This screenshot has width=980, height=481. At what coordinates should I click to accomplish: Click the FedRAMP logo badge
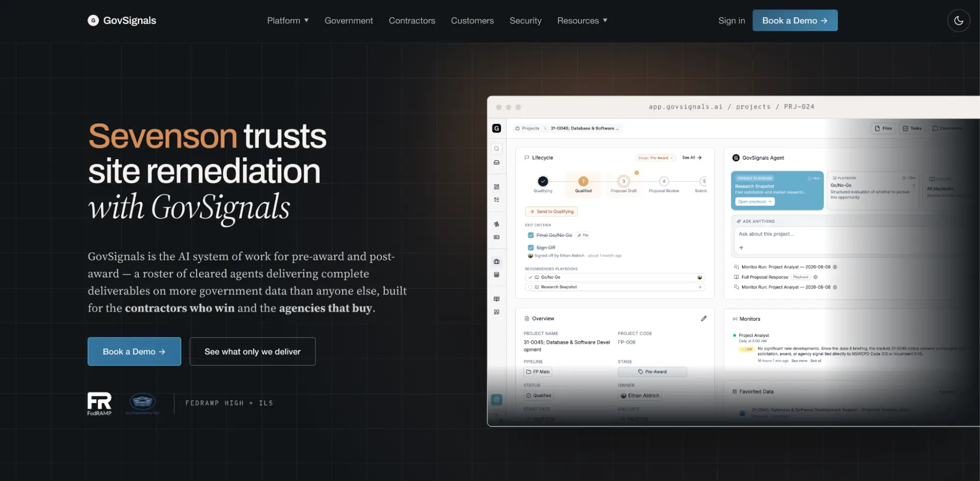[x=100, y=404]
